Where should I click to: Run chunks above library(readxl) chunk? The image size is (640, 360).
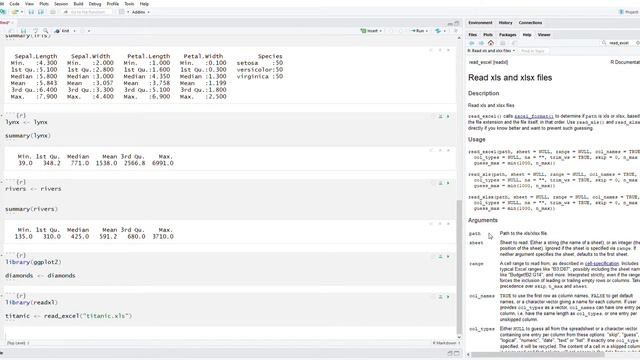[440, 297]
